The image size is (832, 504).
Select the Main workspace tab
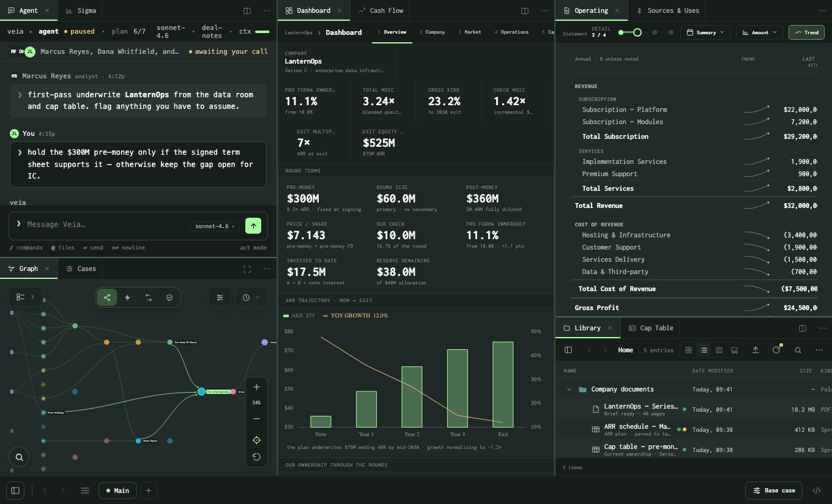pyautogui.click(x=117, y=490)
